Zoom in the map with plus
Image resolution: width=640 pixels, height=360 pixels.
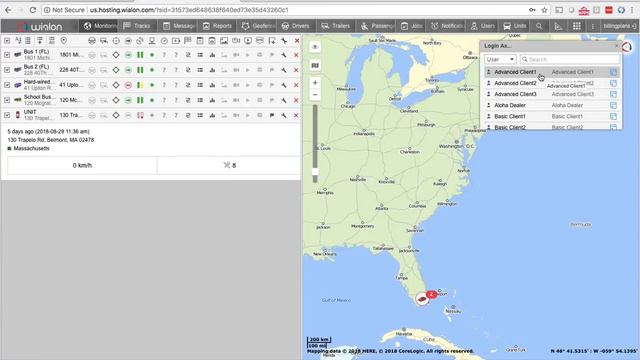315,83
